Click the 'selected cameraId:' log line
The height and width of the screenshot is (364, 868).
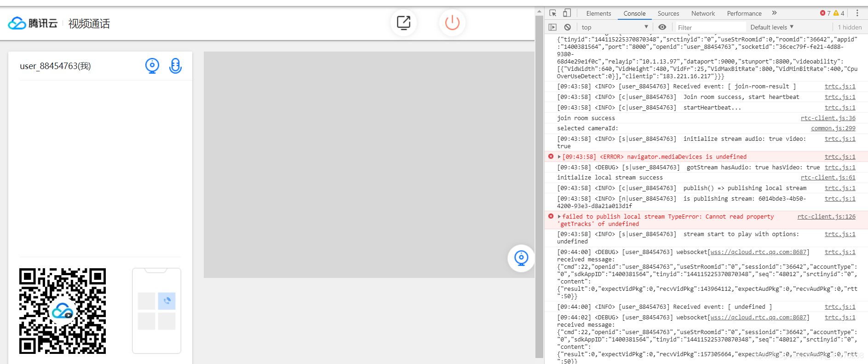coord(587,128)
